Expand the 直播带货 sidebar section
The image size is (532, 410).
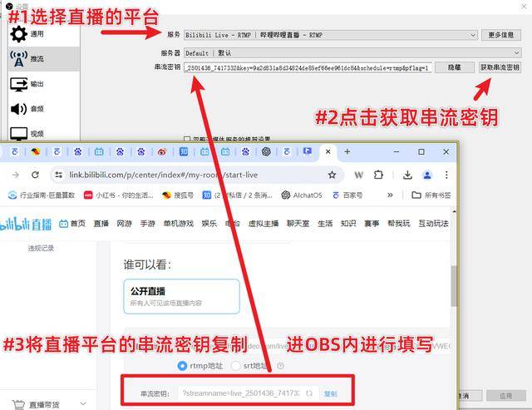click(49, 404)
